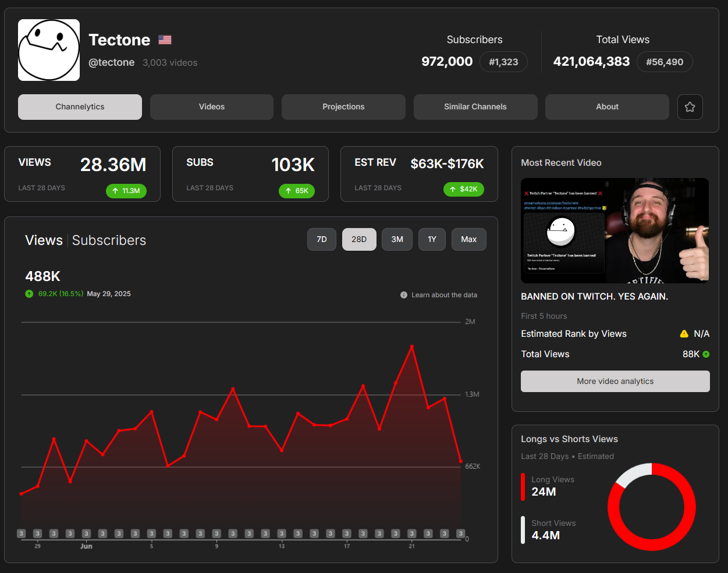Click the 972,000 subscribers count
Image resolution: width=728 pixels, height=573 pixels.
(447, 62)
